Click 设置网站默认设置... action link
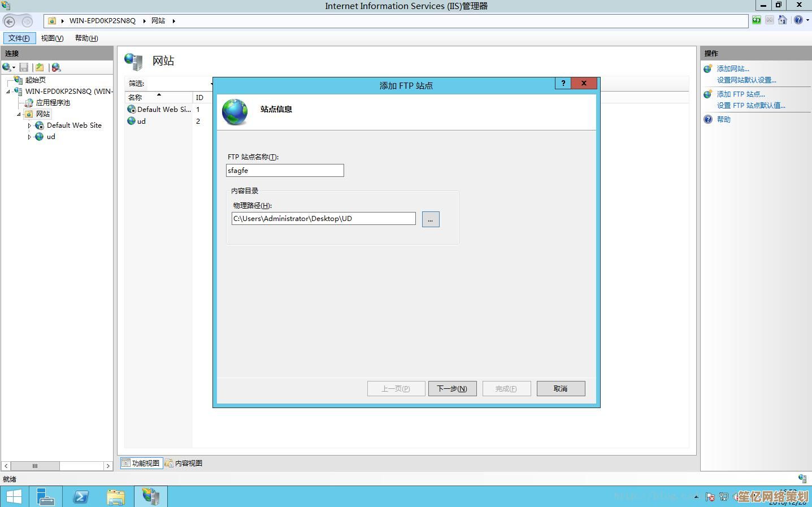The image size is (812, 507). [x=746, y=80]
